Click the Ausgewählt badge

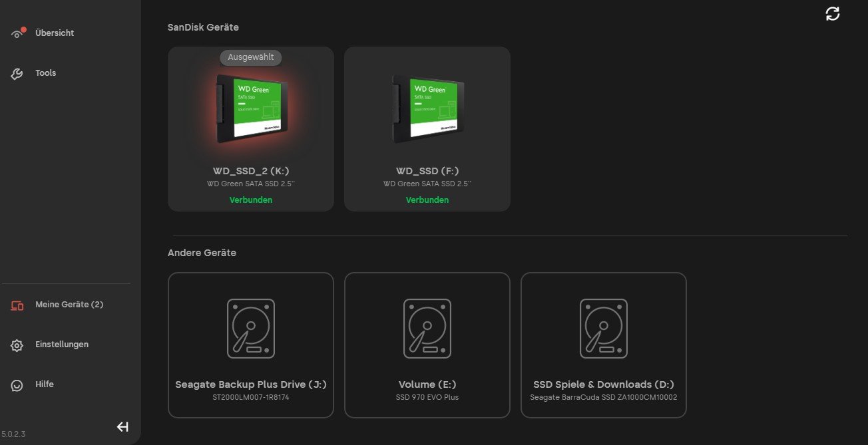point(251,57)
